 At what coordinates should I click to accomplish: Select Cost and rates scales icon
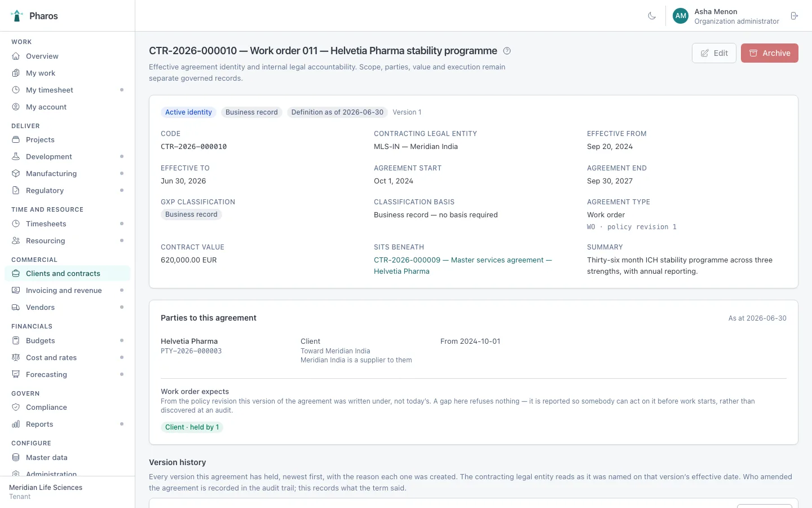(x=16, y=358)
